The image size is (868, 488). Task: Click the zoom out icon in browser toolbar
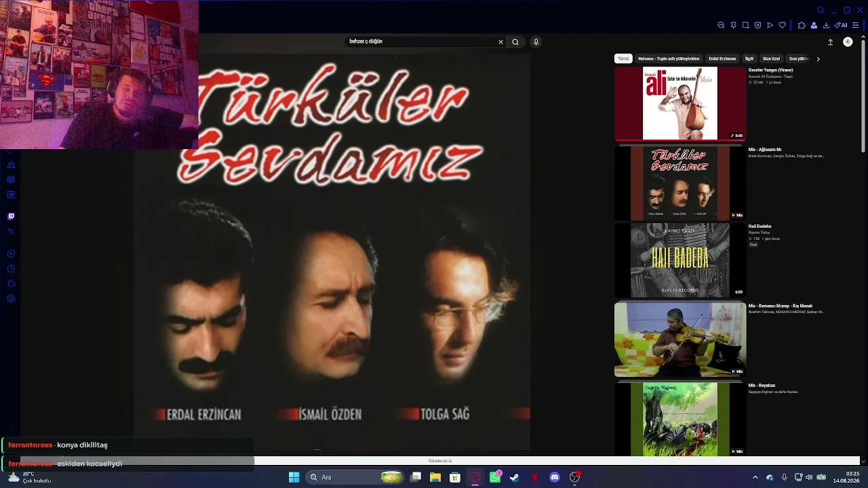(x=721, y=25)
